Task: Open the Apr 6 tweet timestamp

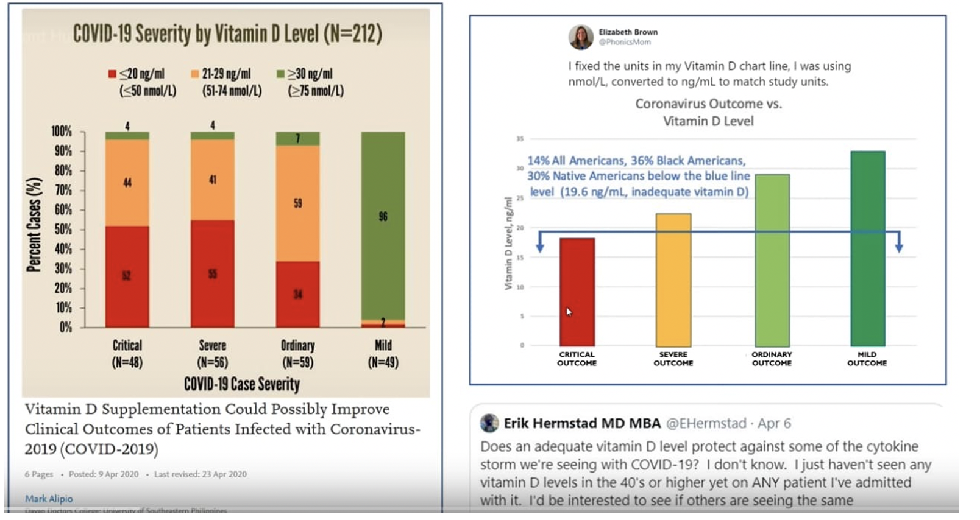Action: point(774,423)
